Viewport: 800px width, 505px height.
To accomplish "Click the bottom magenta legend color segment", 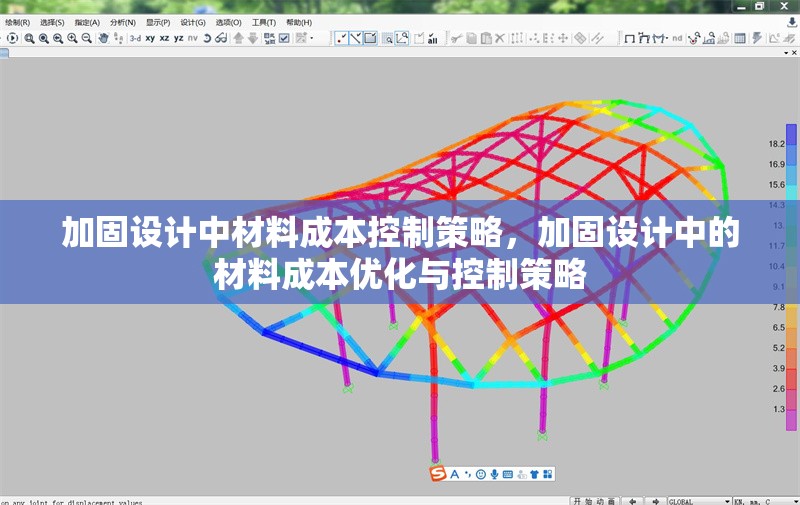I will point(791,420).
